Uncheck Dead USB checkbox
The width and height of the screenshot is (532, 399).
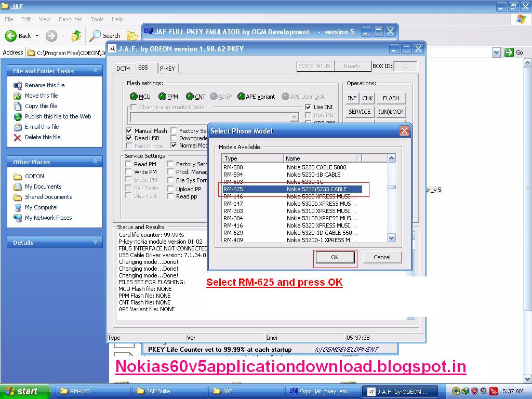[129, 138]
